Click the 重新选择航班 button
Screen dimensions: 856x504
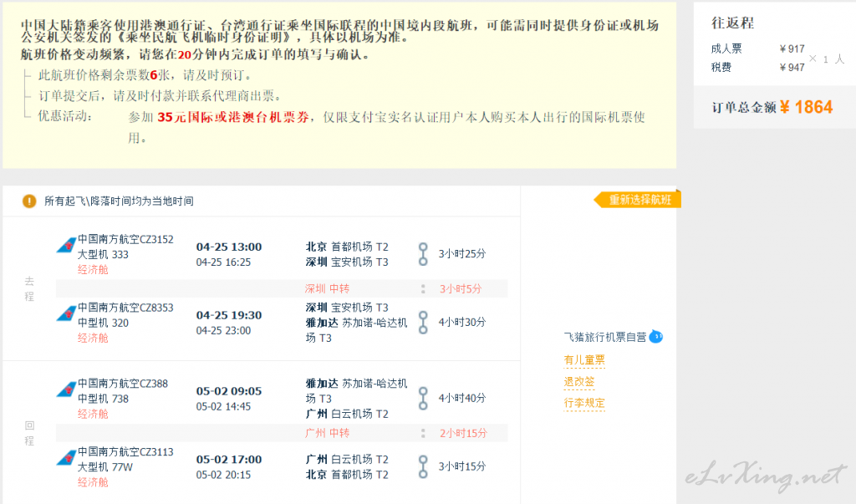638,200
